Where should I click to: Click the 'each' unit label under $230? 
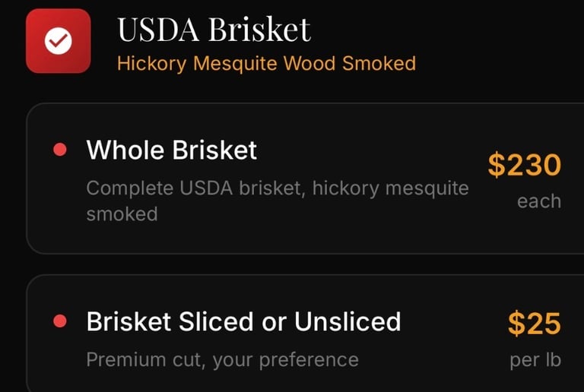click(538, 202)
